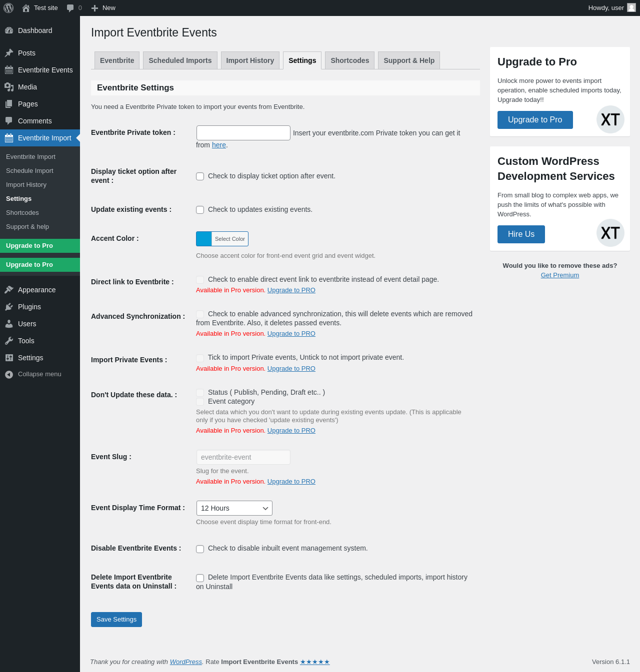The width and height of the screenshot is (640, 672).
Task: Check the update existing events box
Action: pos(200,210)
